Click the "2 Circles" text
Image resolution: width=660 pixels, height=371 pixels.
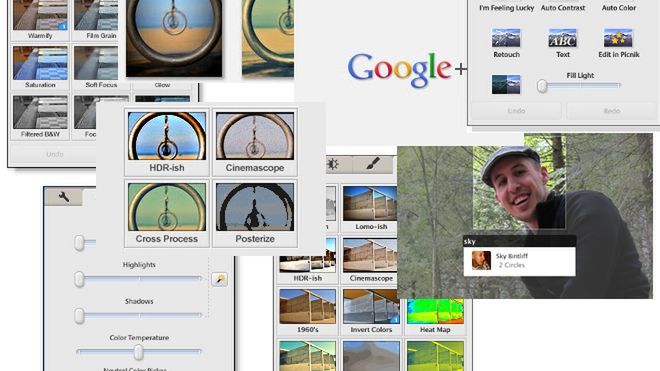[x=511, y=265]
